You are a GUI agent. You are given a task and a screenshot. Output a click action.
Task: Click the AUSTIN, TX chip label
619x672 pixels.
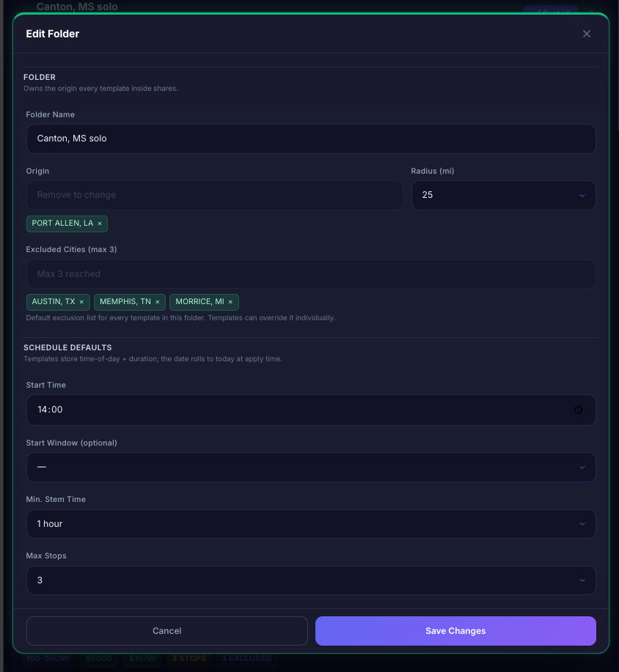[54, 302]
